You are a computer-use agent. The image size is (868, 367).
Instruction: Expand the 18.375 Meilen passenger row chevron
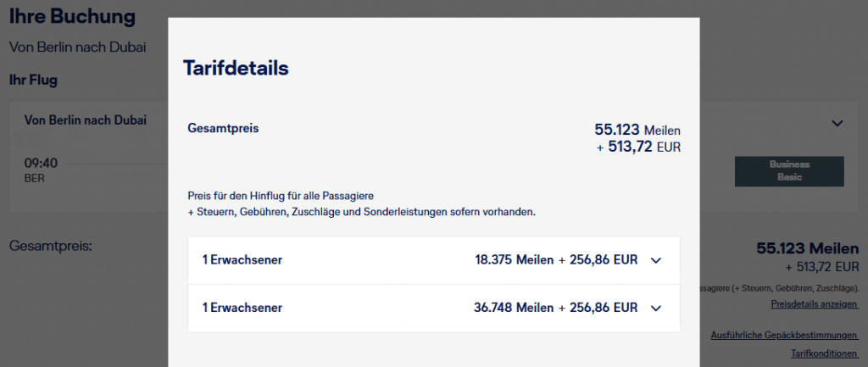[x=655, y=261]
